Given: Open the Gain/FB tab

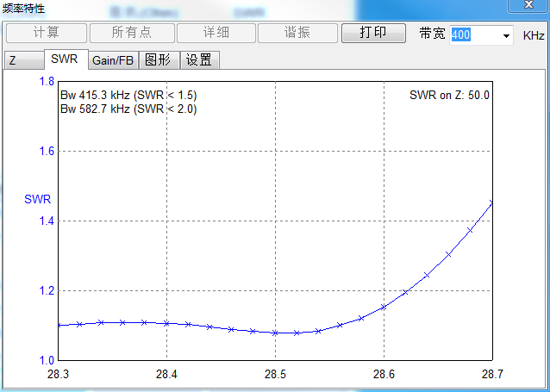Looking at the screenshot, I should (x=113, y=60).
